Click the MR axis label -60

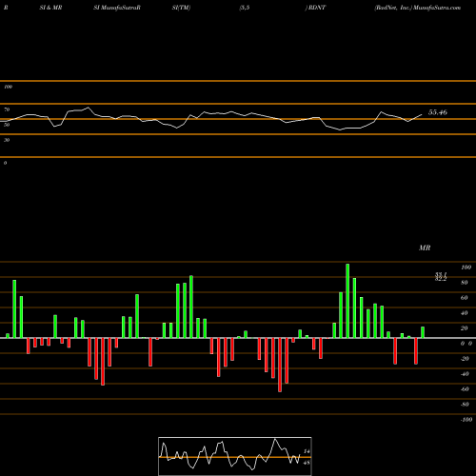[x=465, y=389]
